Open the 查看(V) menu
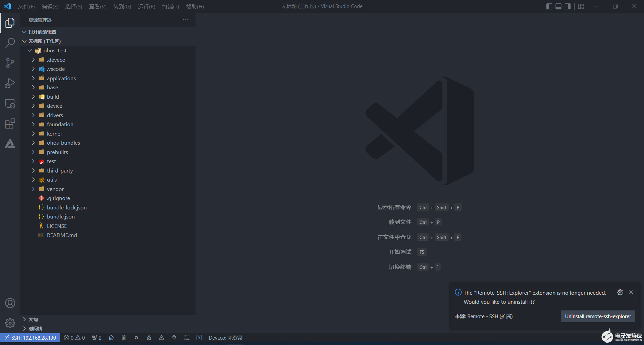This screenshot has width=644, height=345. point(98,6)
